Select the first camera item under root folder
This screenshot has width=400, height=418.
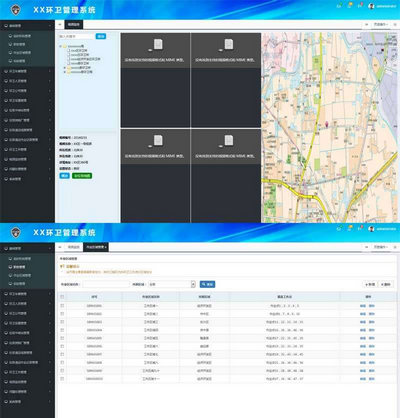[x=79, y=51]
